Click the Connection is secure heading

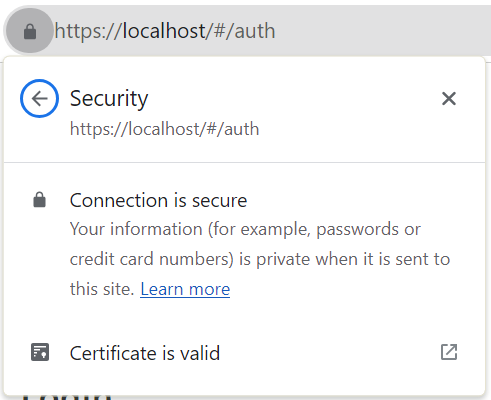coord(159,200)
